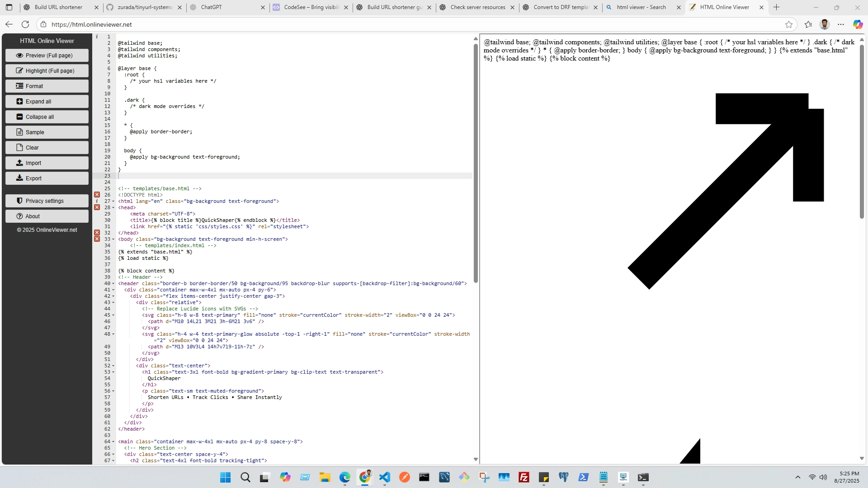Click the Clear button

point(47,148)
